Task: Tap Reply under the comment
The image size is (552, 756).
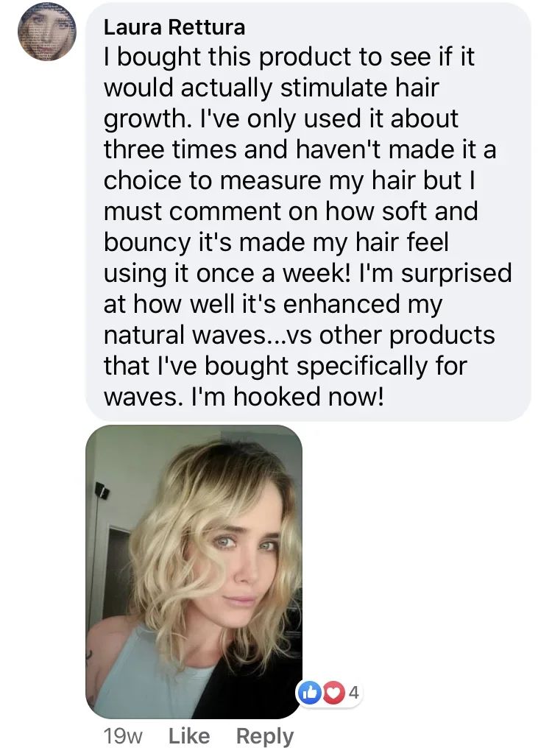Action: point(264,735)
